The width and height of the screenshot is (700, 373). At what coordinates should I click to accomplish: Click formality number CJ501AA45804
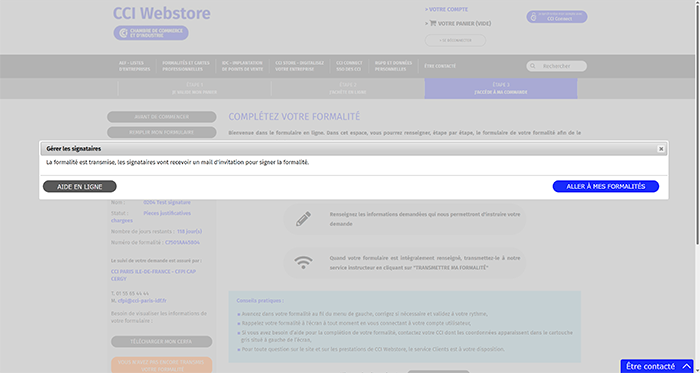(x=183, y=243)
